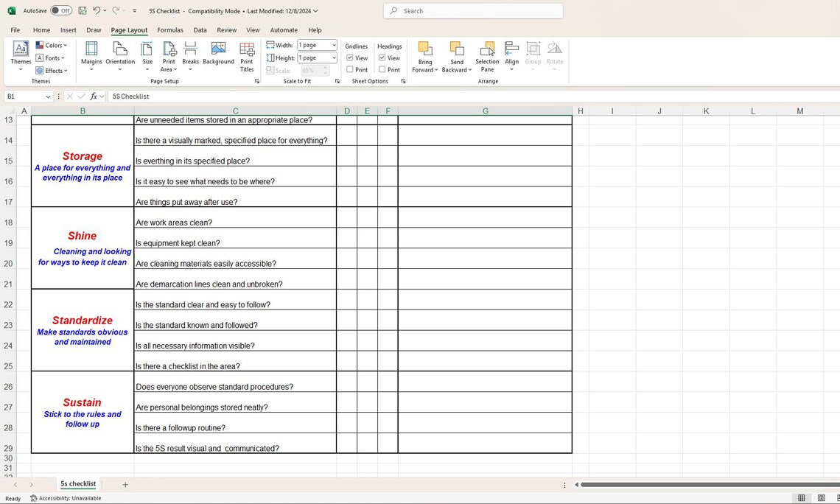Uncheck Gridlines View checkbox
This screenshot has height=504, width=840.
point(350,58)
